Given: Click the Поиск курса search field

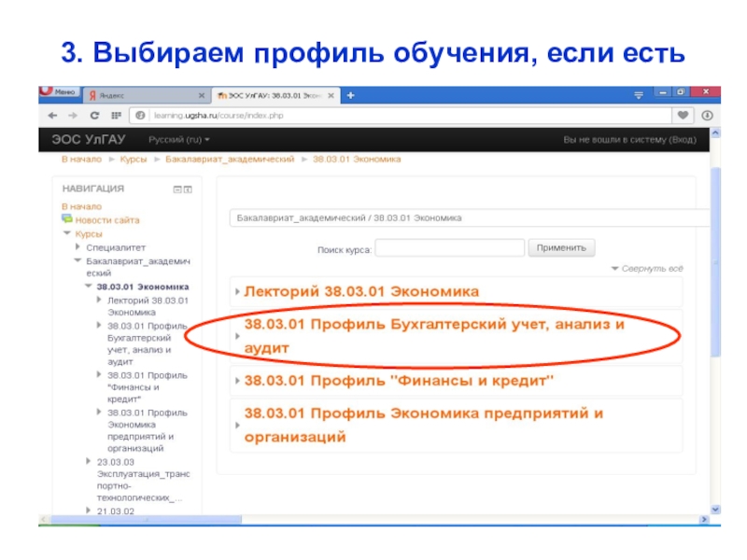Looking at the screenshot, I should (449, 248).
